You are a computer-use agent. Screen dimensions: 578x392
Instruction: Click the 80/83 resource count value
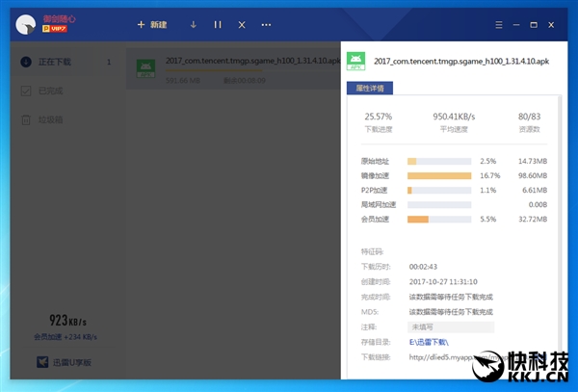[529, 117]
